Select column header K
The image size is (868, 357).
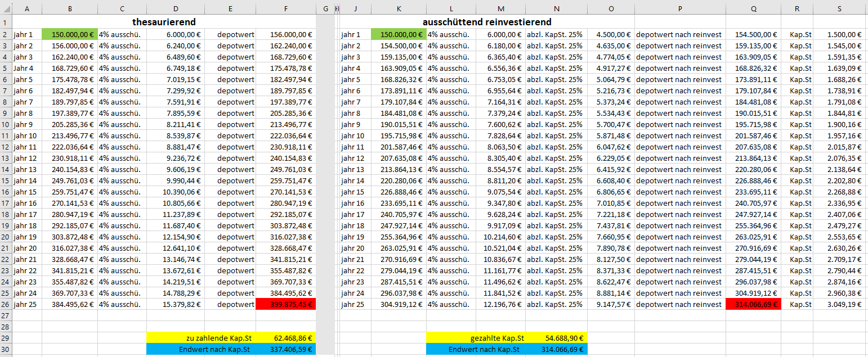point(399,8)
